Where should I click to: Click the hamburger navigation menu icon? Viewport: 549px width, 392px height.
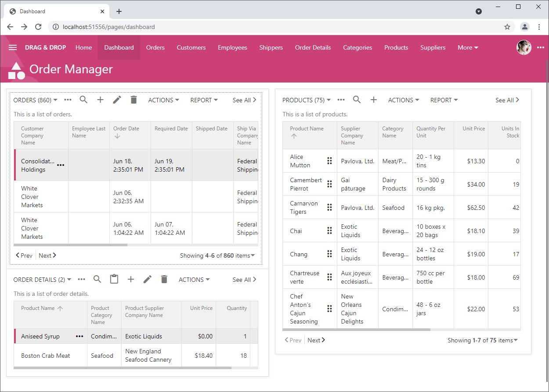click(x=12, y=47)
